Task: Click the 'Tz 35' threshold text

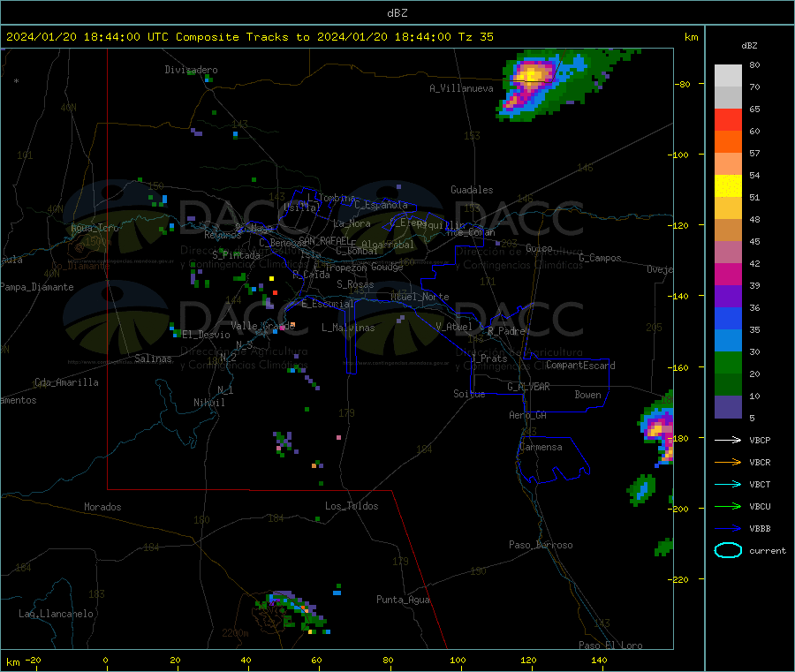Action: [x=475, y=37]
